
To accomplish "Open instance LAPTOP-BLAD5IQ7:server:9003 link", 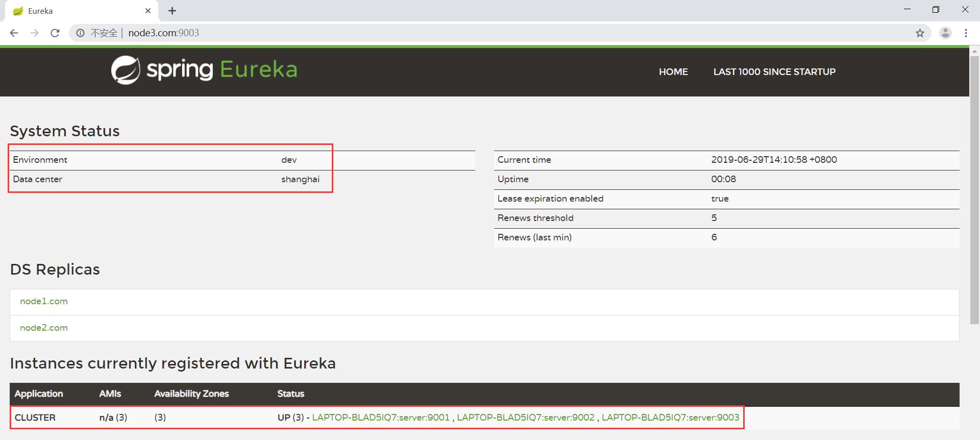I will click(670, 418).
